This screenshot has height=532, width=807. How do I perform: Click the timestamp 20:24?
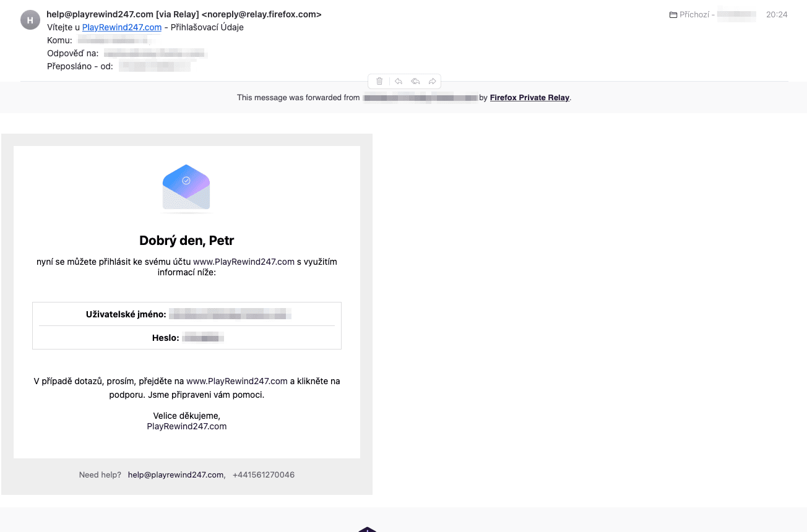click(777, 15)
